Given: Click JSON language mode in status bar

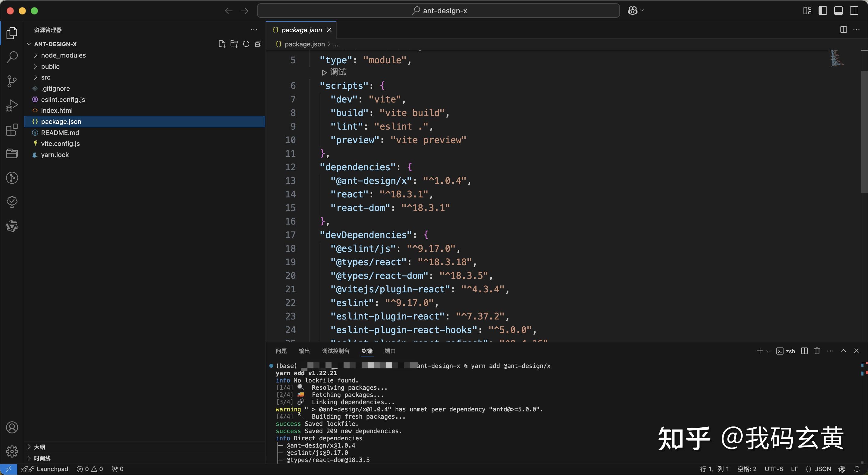Looking at the screenshot, I should [x=822, y=469].
